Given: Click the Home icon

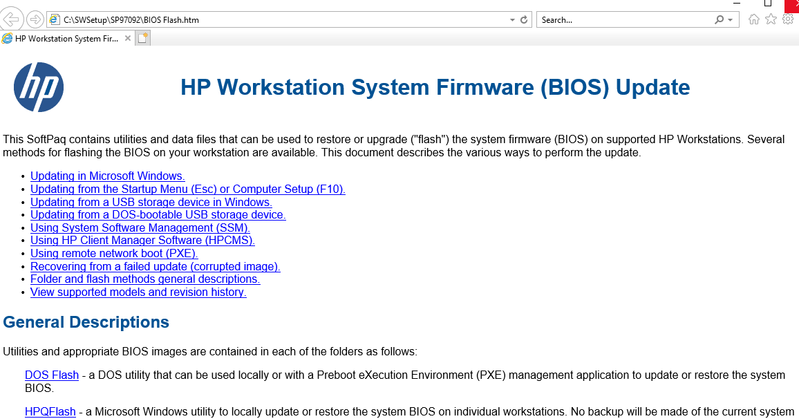Looking at the screenshot, I should [754, 19].
